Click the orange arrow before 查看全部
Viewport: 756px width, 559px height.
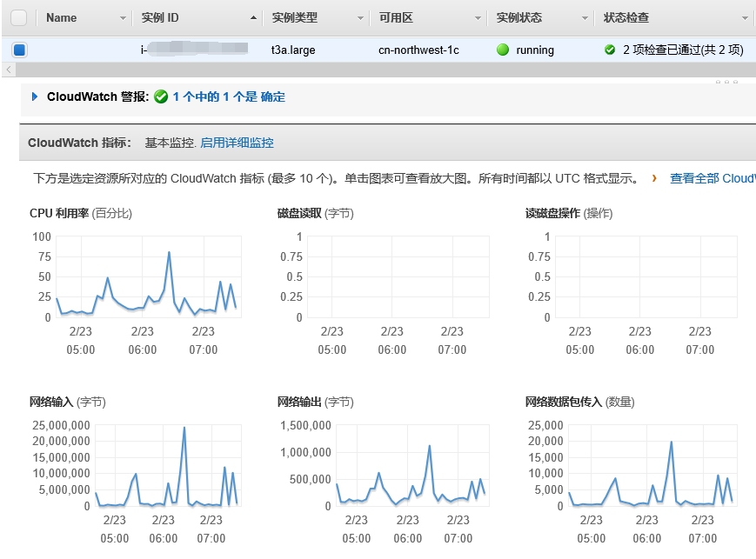click(653, 178)
